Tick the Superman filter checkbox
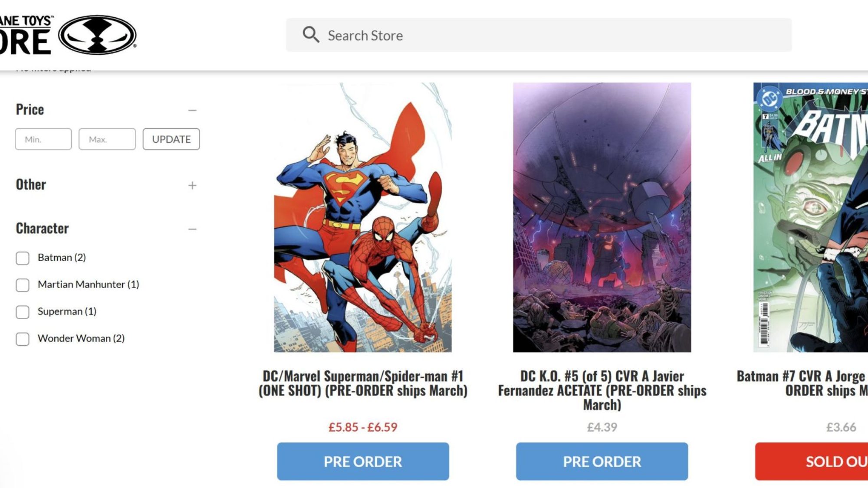 [x=23, y=312]
